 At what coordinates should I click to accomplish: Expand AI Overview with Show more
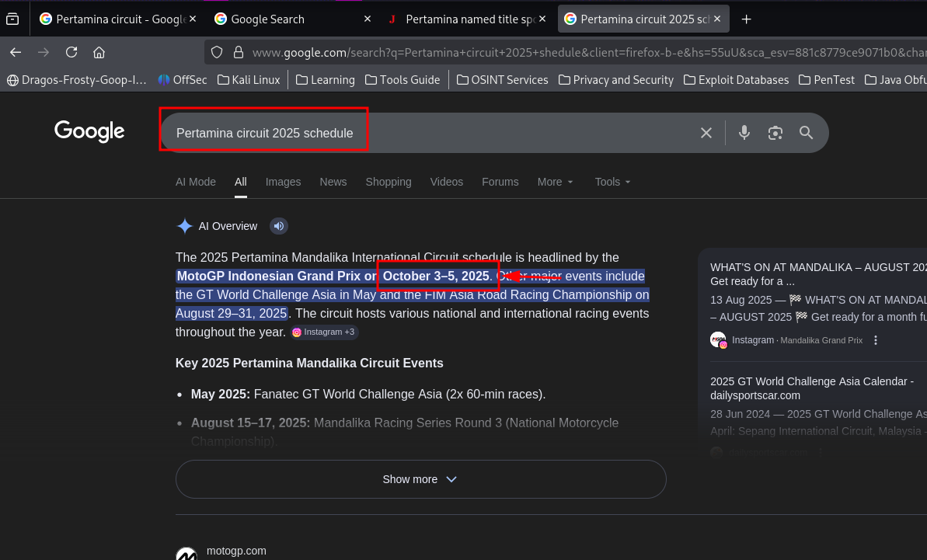coord(420,479)
